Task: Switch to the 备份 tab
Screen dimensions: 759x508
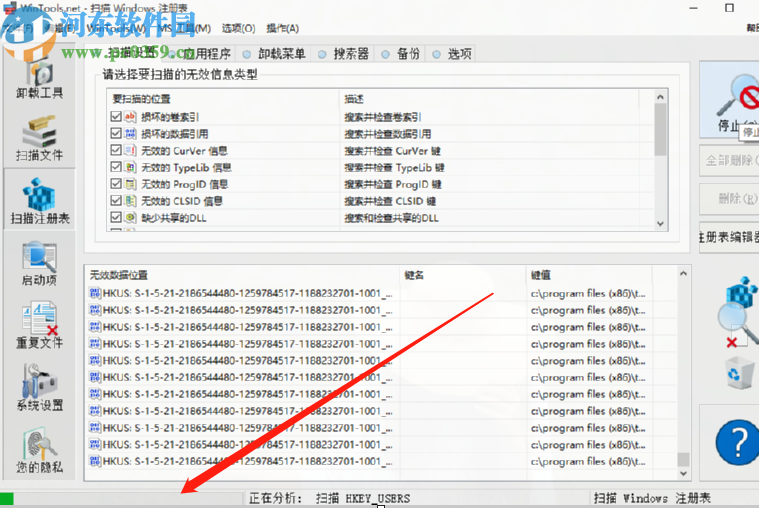Action: 400,54
